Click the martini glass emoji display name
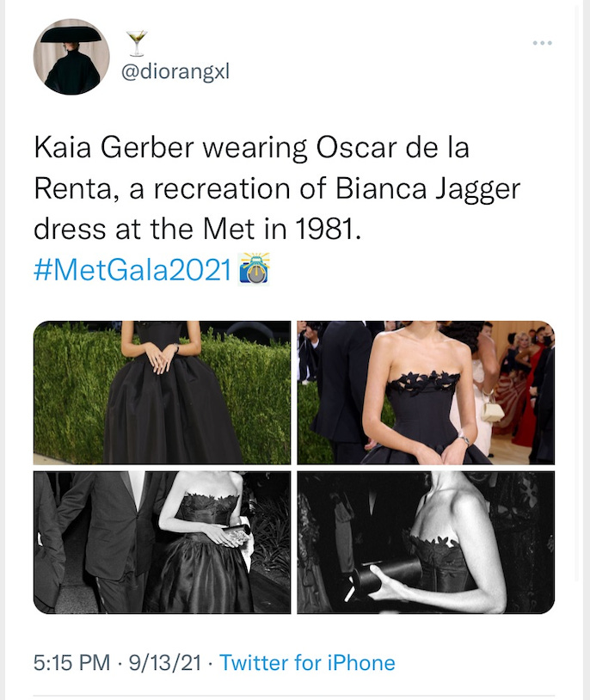 (137, 43)
